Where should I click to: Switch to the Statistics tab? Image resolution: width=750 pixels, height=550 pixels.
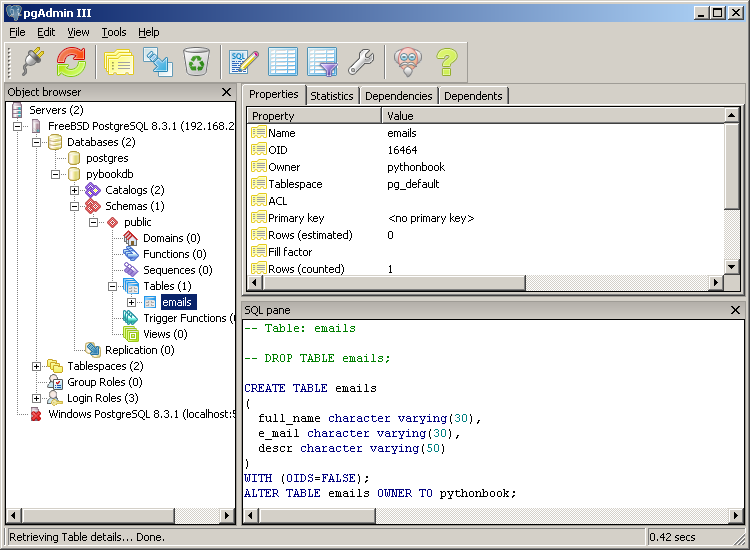click(x=331, y=96)
